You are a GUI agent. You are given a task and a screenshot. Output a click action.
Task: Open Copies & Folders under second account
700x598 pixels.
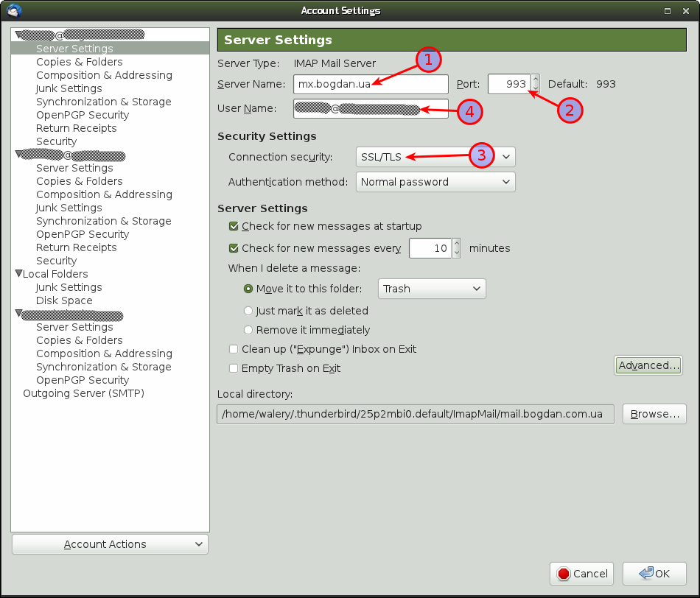pyautogui.click(x=80, y=181)
